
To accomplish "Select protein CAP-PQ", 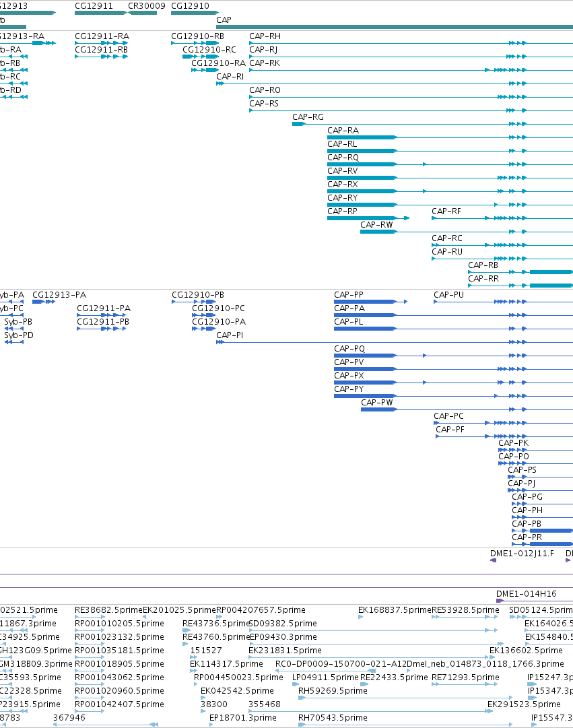I will 349,349.
